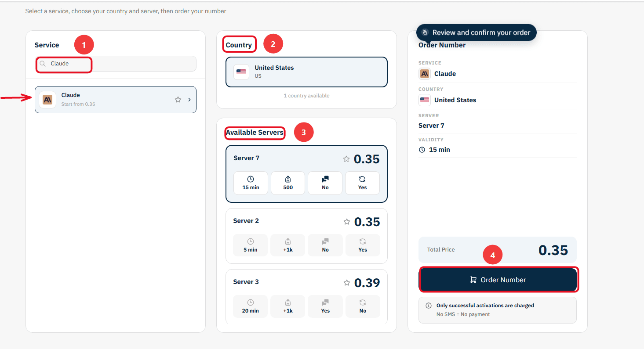
Task: Click the refresh 'No' chip on Server 3
Action: click(x=363, y=306)
